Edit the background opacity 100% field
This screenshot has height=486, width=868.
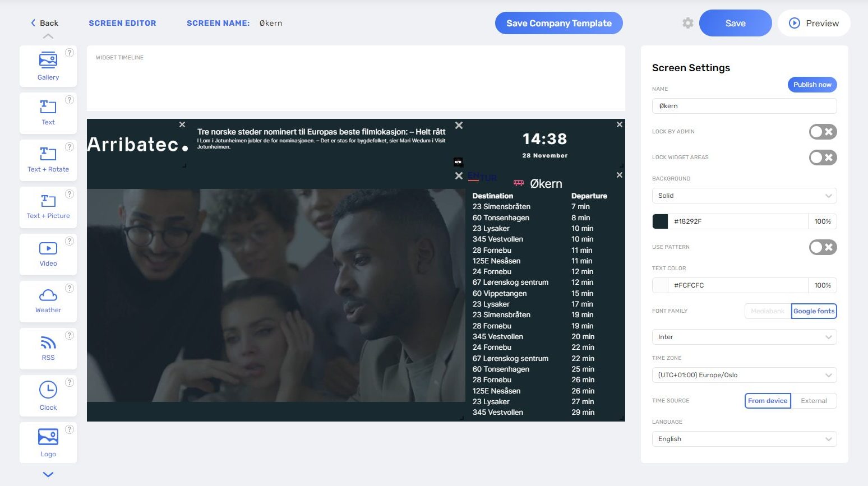click(x=823, y=221)
